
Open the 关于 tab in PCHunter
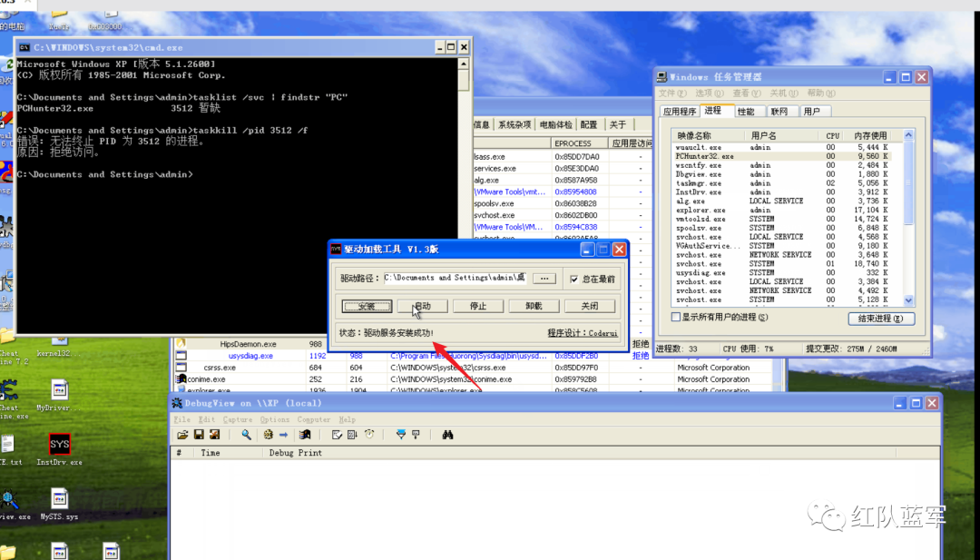[618, 124]
